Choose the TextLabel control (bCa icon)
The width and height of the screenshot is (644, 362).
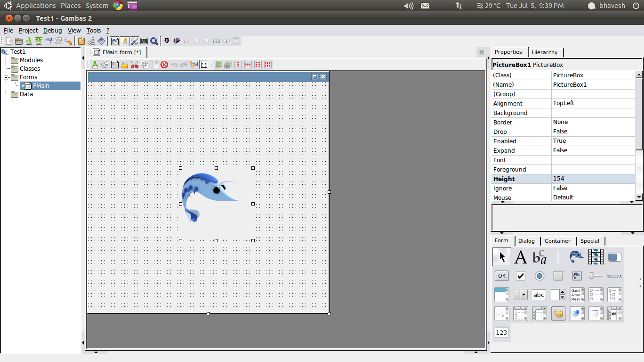click(x=539, y=257)
